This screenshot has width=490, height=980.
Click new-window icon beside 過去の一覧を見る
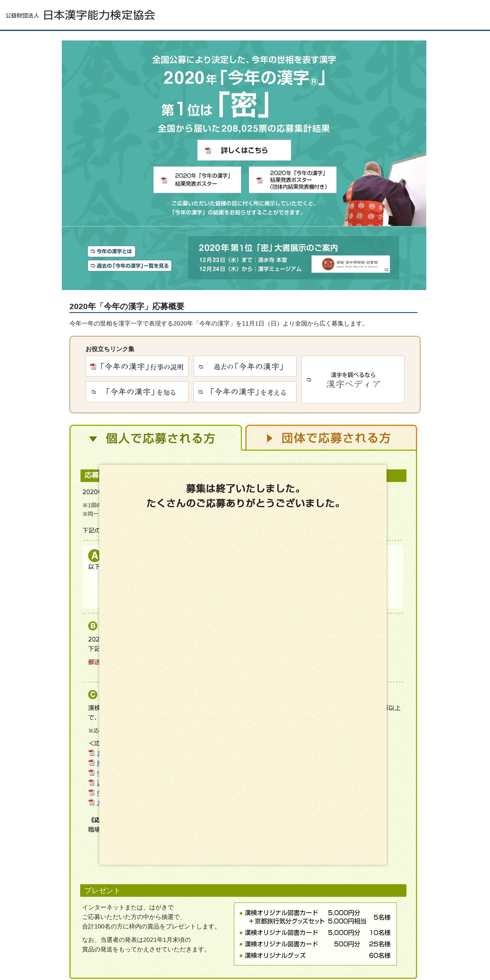coord(93,266)
